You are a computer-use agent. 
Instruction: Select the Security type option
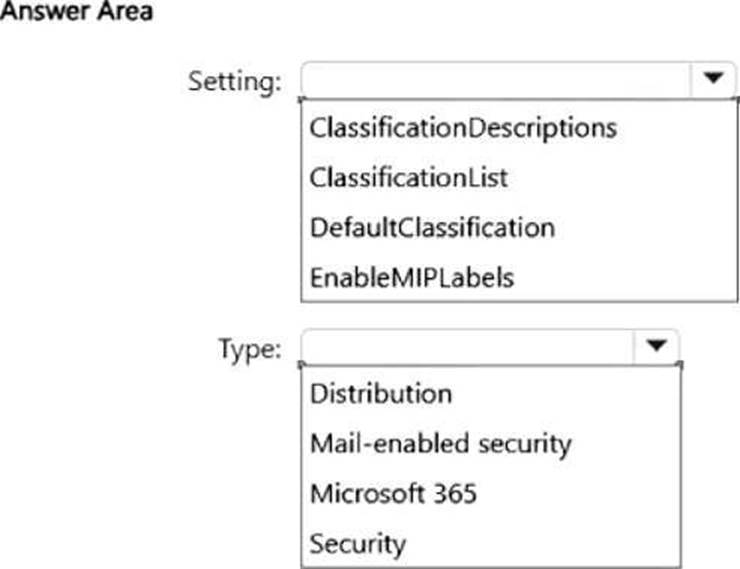[358, 544]
